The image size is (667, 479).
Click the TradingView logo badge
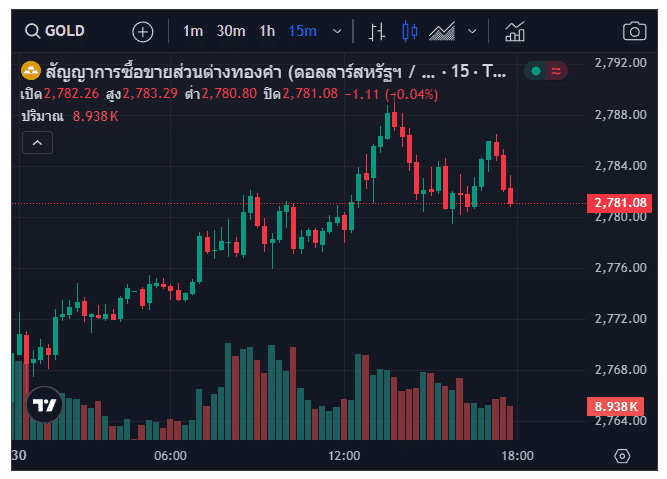(44, 405)
